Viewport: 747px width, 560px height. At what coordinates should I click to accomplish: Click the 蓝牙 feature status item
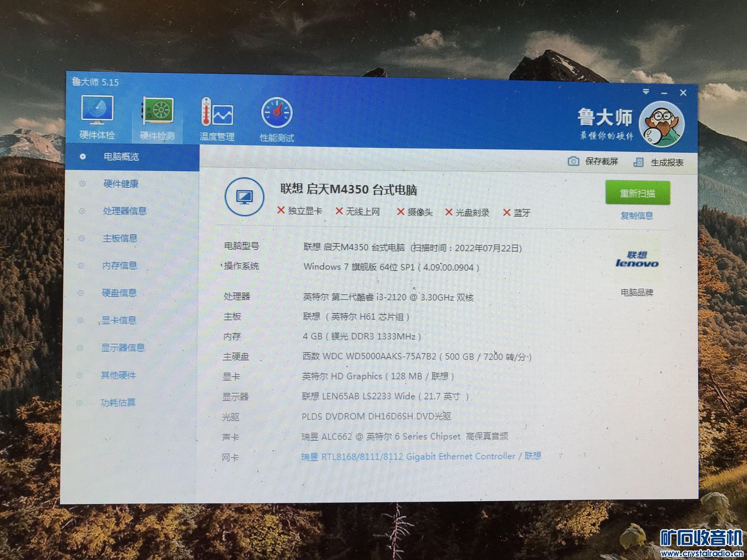(x=517, y=213)
